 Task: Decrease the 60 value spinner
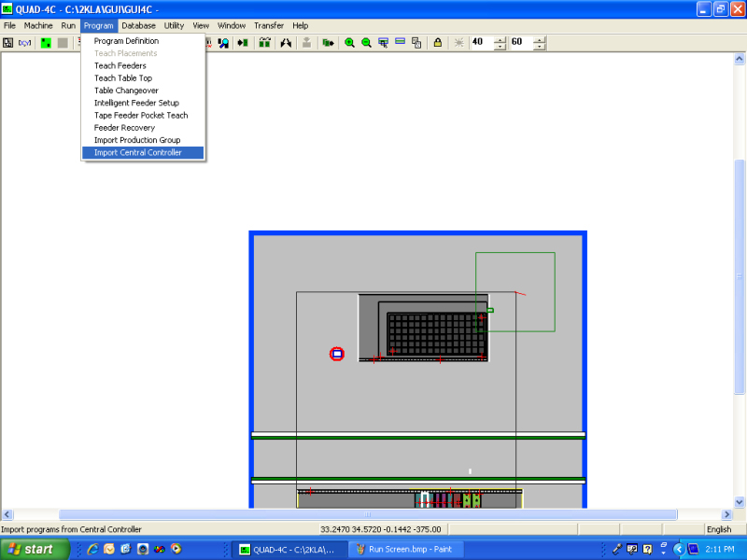[540, 46]
